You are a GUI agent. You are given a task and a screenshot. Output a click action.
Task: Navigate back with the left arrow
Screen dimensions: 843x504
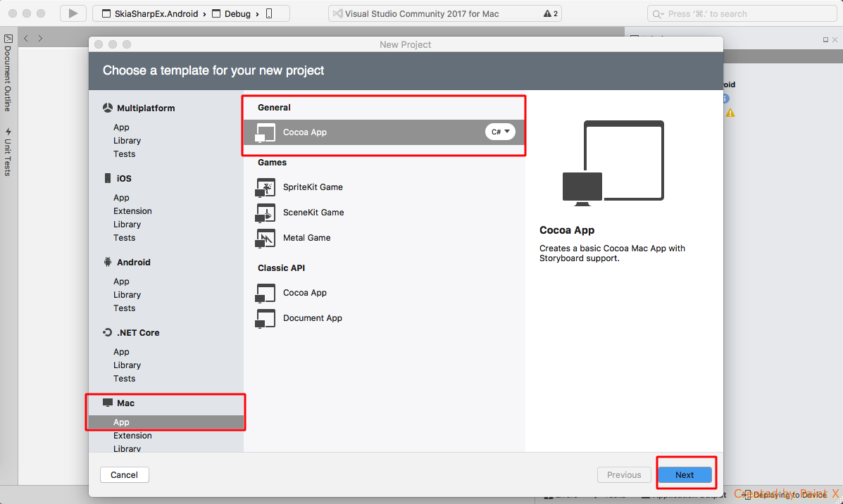tap(26, 39)
